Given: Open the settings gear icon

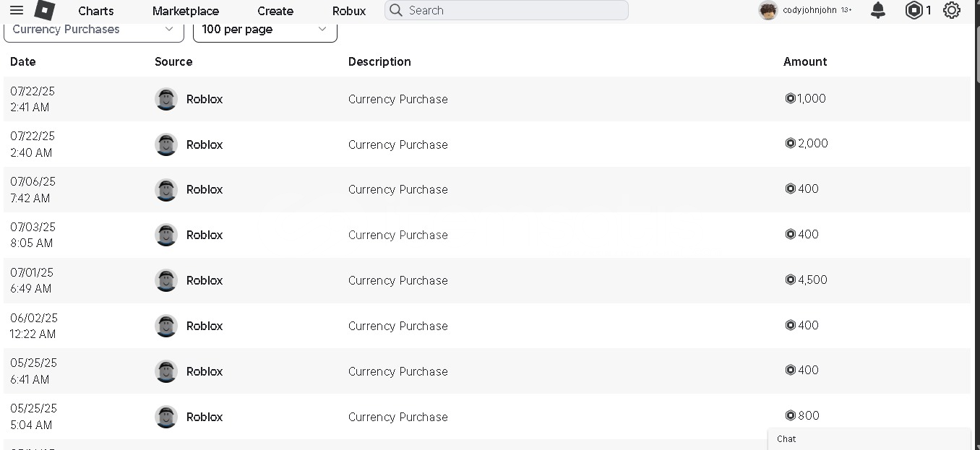Looking at the screenshot, I should 952,10.
